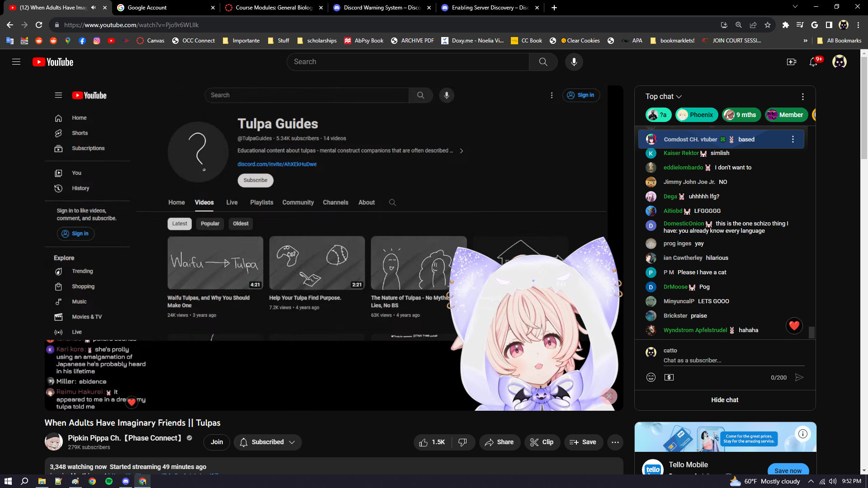Like the video with thumbs up
The height and width of the screenshot is (488, 868).
click(x=432, y=442)
